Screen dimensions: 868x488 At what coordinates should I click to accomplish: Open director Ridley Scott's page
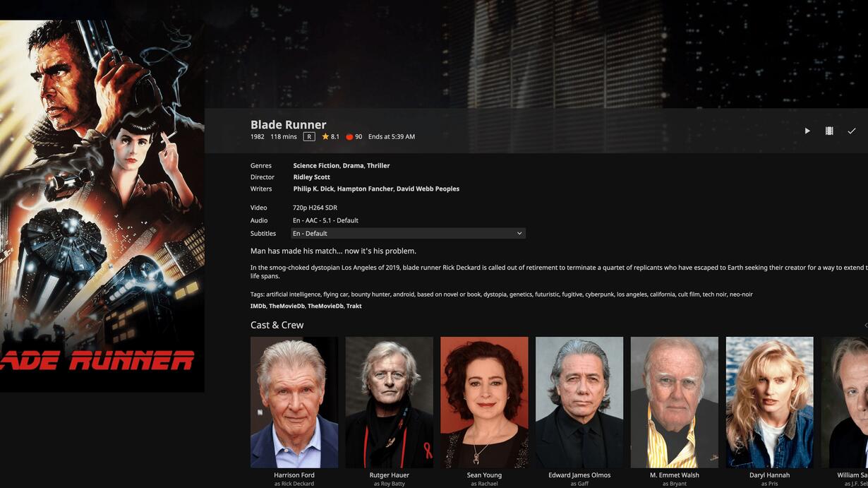[312, 177]
